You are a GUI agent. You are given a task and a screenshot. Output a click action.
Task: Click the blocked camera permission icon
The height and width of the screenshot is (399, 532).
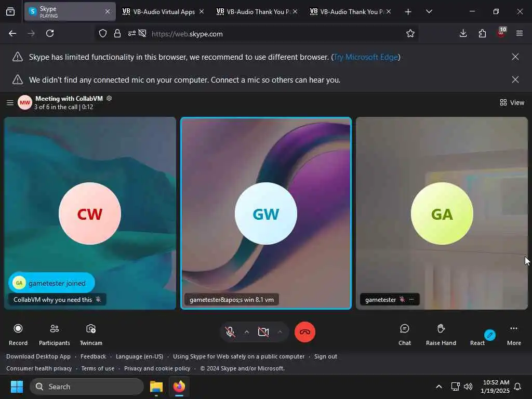142,33
